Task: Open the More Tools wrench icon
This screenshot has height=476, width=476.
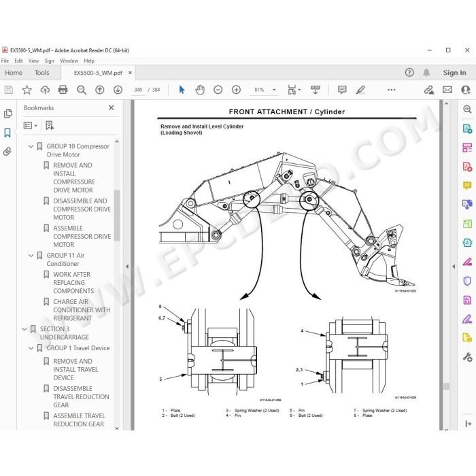Action: point(467,357)
